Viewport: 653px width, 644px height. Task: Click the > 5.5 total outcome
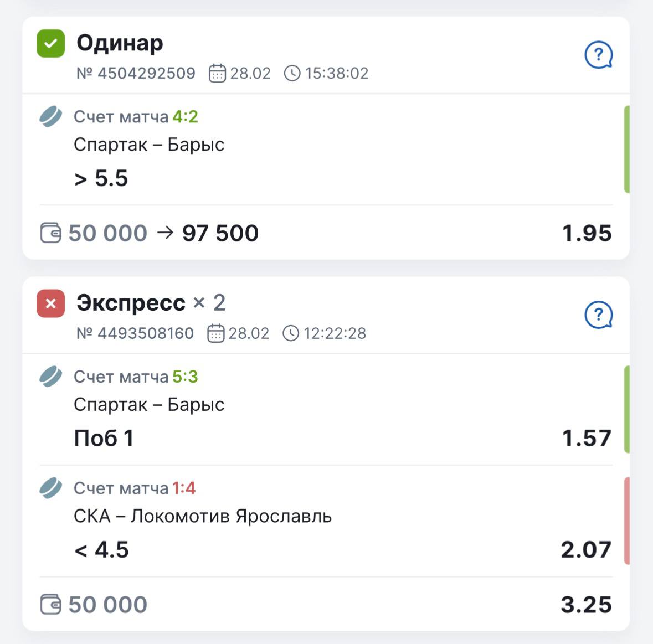click(101, 178)
